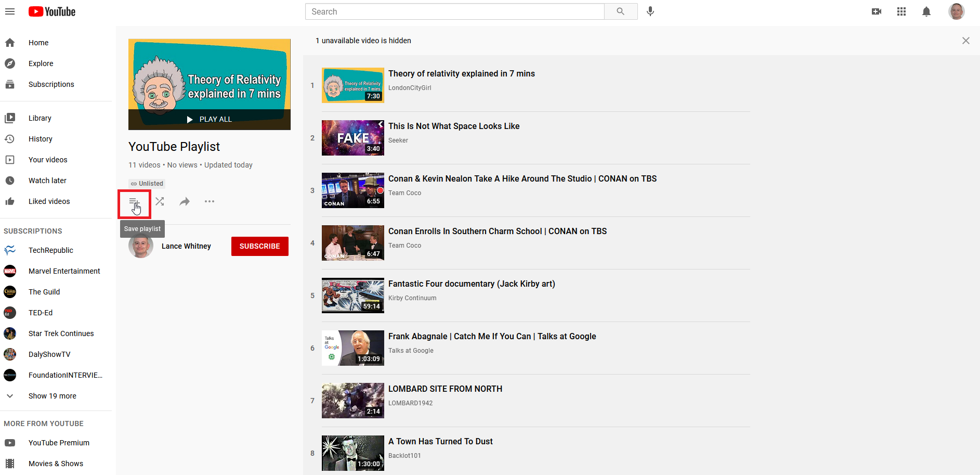The height and width of the screenshot is (475, 980).
Task: Open Movies & Shows in sidebar
Action: pos(56,464)
